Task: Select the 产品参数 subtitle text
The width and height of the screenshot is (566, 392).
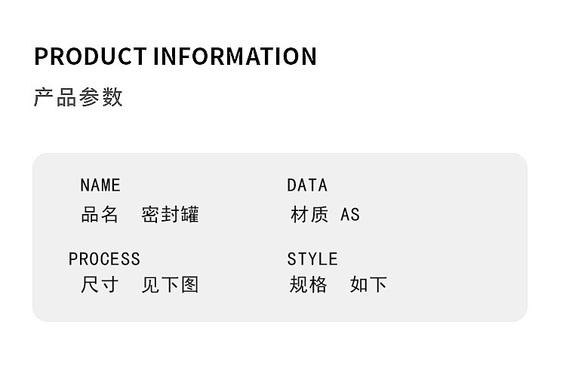Action: coord(78,97)
